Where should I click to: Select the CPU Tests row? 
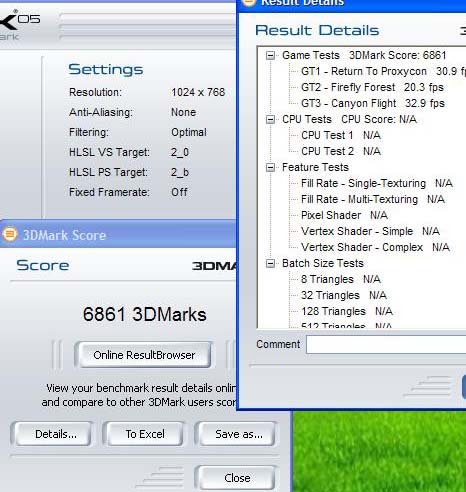coord(349,119)
